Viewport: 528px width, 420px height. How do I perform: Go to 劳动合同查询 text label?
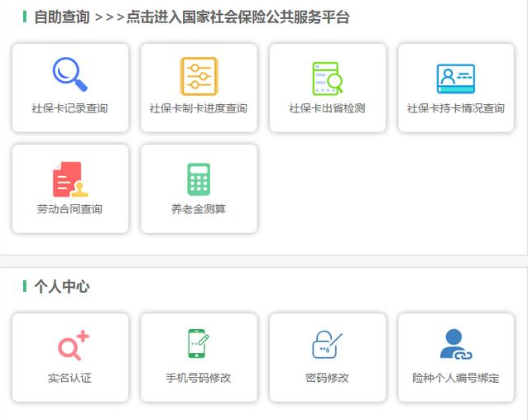70,209
